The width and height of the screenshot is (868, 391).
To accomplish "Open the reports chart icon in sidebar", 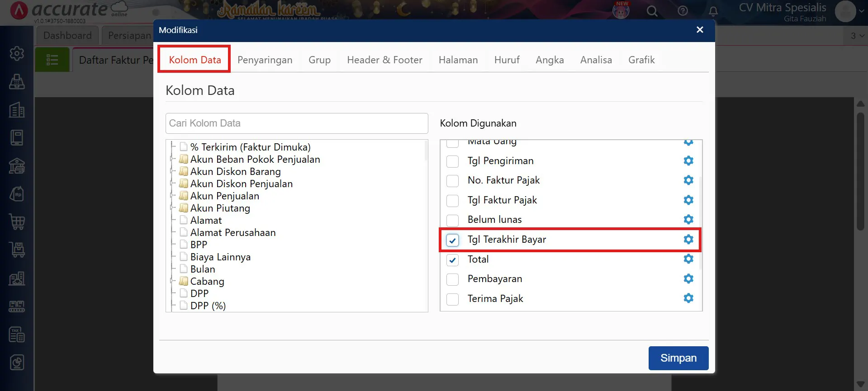I will point(17,363).
